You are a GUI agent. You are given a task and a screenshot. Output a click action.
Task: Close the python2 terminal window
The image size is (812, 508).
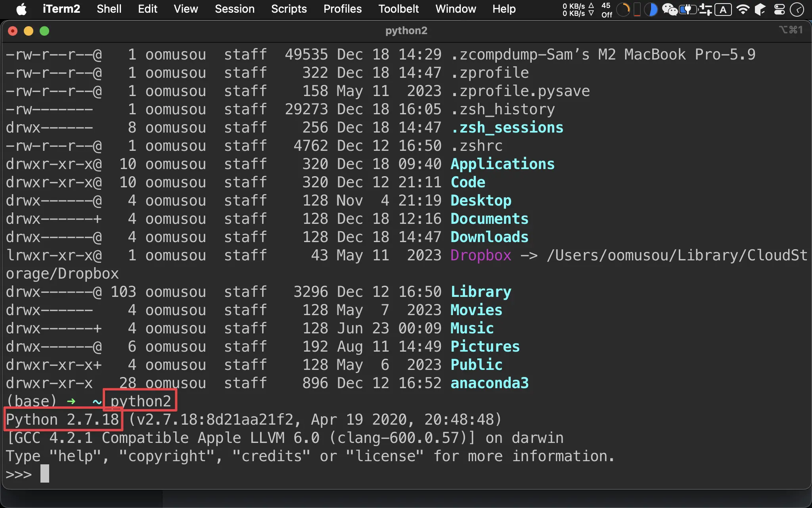tap(13, 31)
